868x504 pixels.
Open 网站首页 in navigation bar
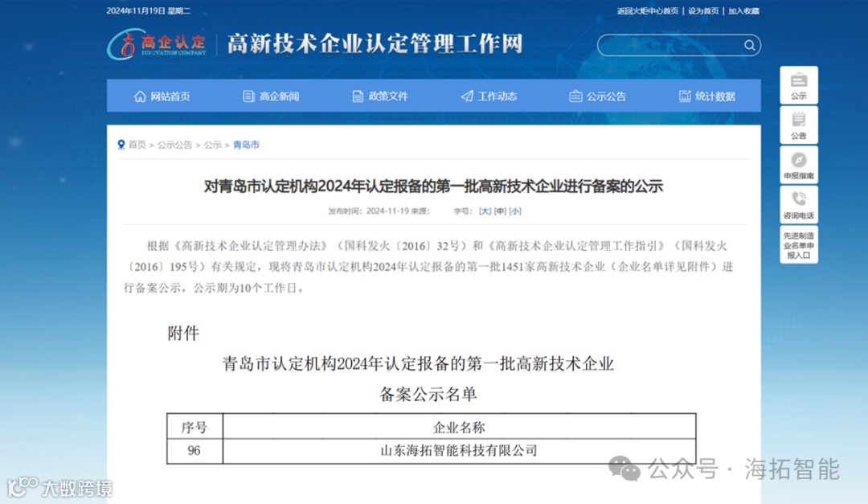162,96
